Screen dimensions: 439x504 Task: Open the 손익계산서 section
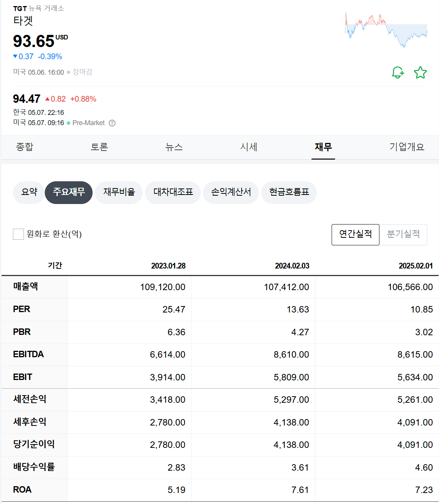coord(231,192)
